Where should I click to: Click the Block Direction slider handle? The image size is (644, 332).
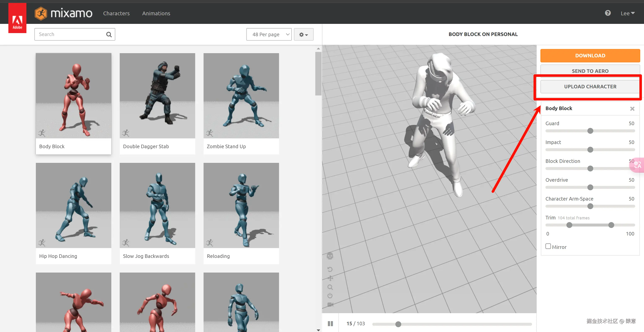tap(590, 169)
